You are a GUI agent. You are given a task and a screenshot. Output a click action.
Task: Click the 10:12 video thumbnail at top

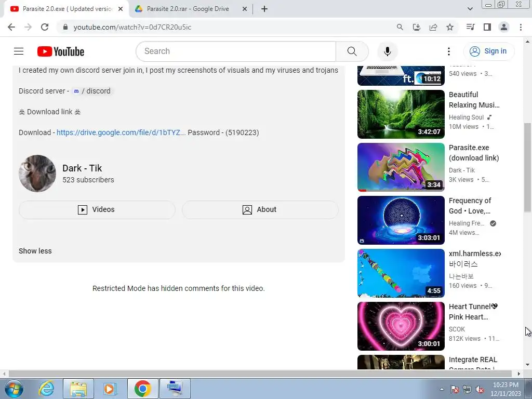click(x=401, y=75)
